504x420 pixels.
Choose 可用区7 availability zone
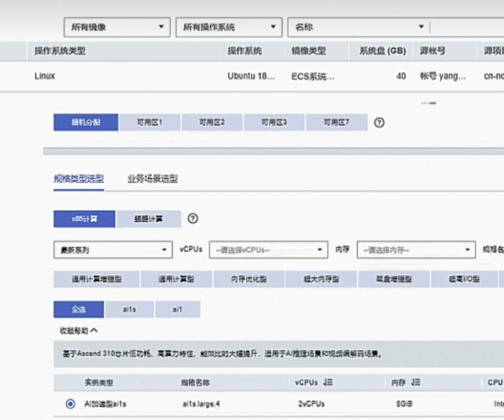click(x=337, y=122)
